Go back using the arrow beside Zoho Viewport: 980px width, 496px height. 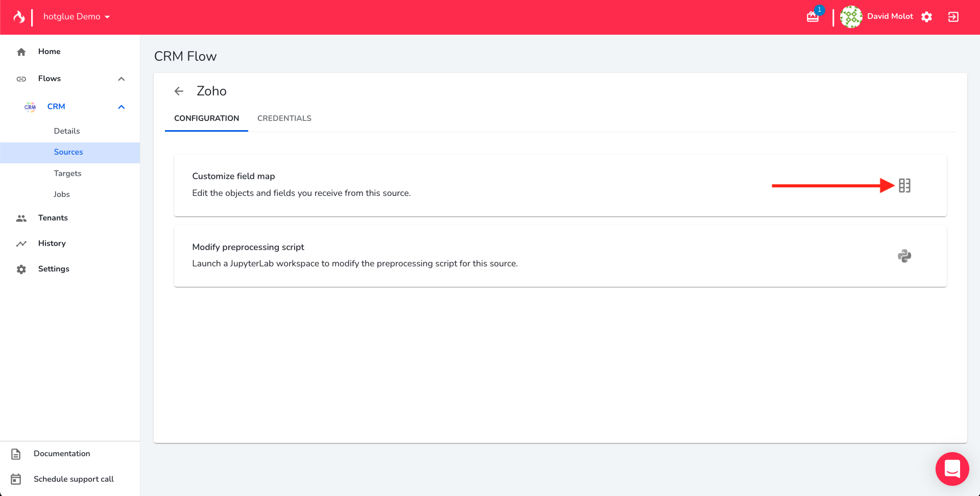coord(179,91)
